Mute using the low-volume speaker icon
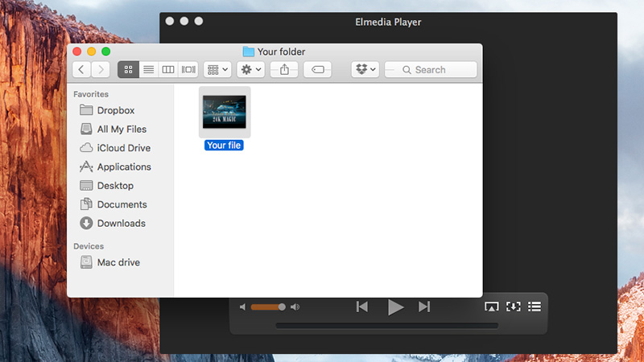 pyautogui.click(x=243, y=307)
